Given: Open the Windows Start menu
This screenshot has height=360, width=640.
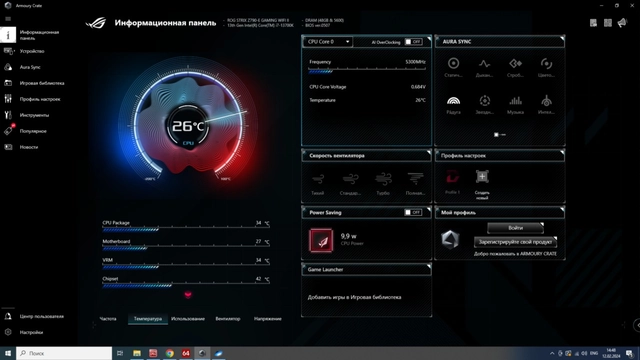Looking at the screenshot, I should (x=8, y=353).
